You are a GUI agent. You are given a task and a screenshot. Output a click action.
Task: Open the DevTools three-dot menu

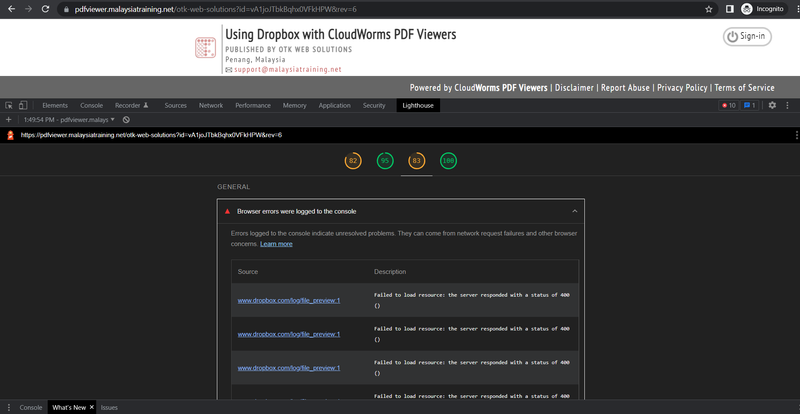(788, 105)
